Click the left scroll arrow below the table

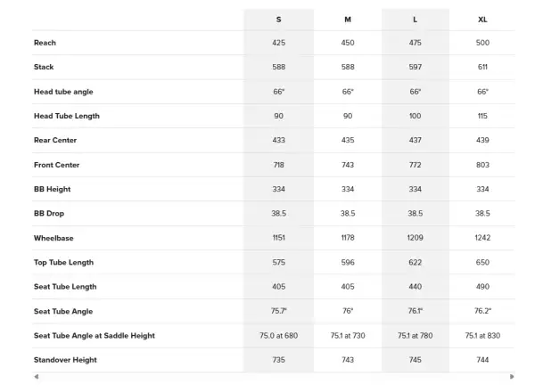click(37, 377)
